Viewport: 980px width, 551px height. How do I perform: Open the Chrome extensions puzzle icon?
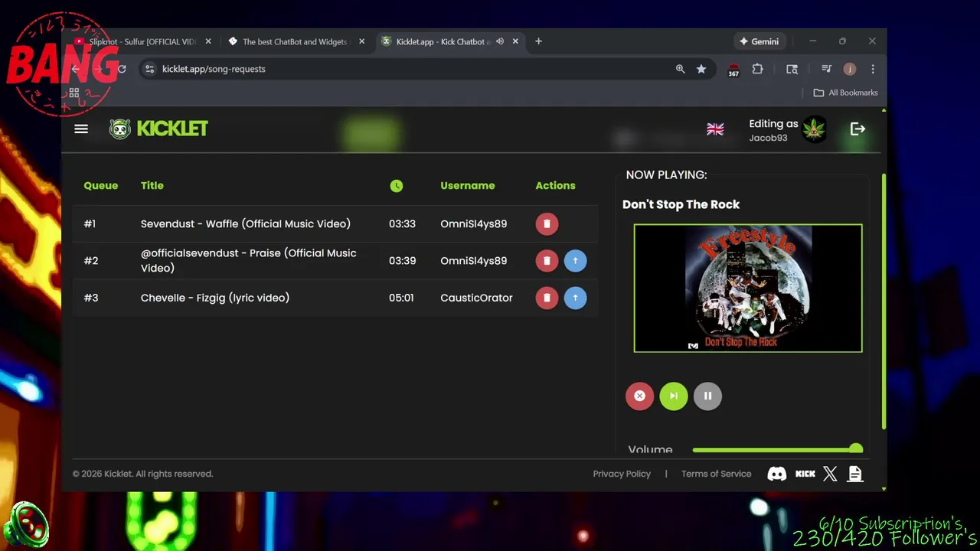click(757, 69)
